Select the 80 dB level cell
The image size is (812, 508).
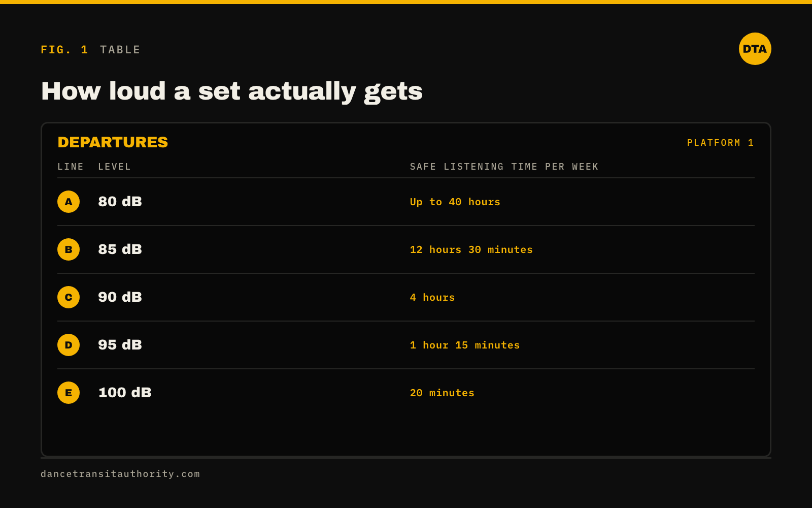(x=120, y=202)
